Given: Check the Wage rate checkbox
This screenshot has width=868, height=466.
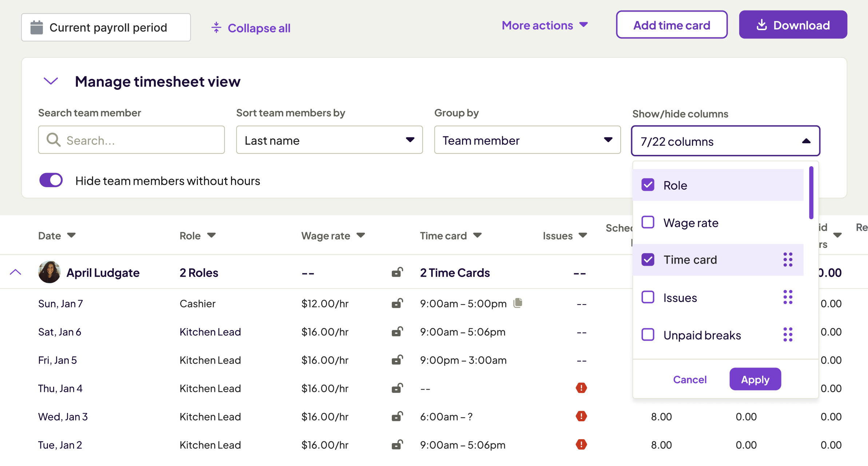Looking at the screenshot, I should (x=648, y=222).
